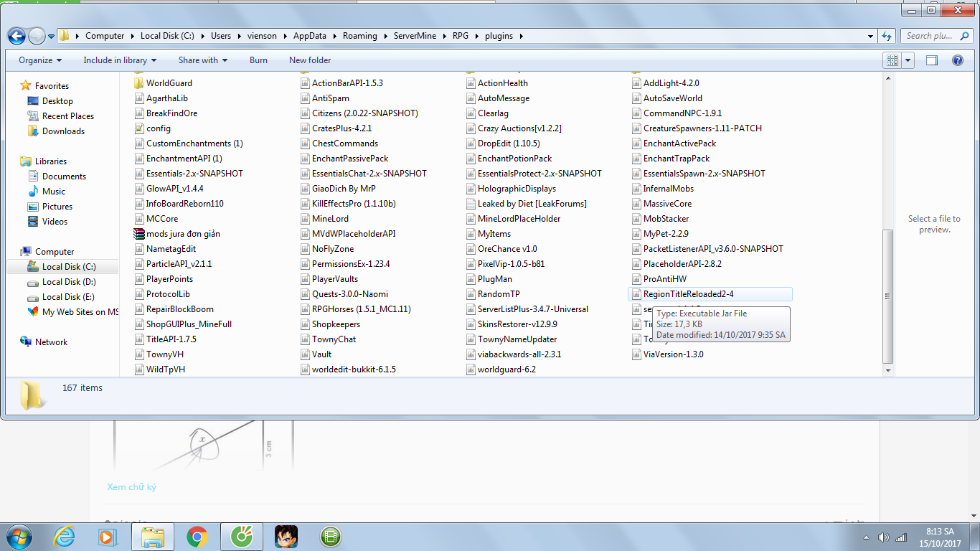980x551 pixels.
Task: Open the Explorer Help button
Action: tap(957, 60)
